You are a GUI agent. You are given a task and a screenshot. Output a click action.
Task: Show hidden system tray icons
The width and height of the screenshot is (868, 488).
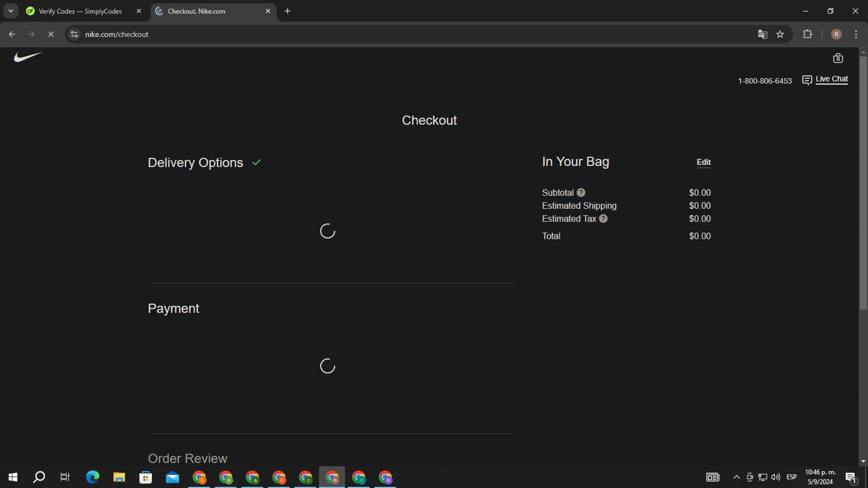pyautogui.click(x=736, y=477)
